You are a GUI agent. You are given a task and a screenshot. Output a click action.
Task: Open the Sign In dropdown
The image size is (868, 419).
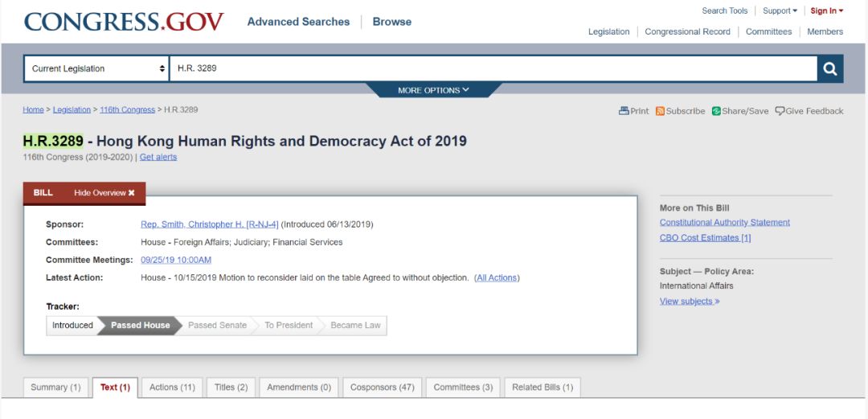826,11
